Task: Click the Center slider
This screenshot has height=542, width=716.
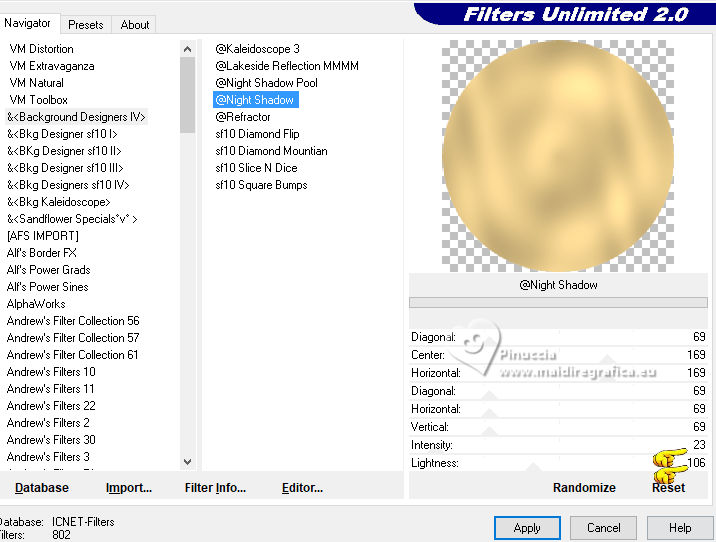Action: point(558,355)
